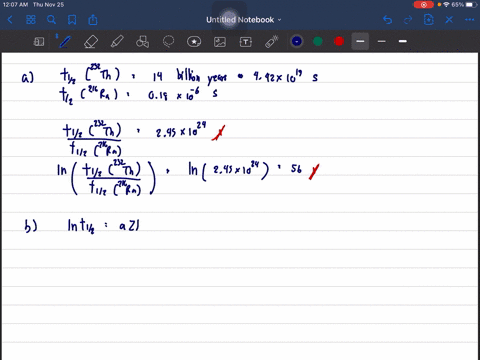Select the Eraser tool
Viewport: 480px width, 360px height.
pyautogui.click(x=91, y=42)
